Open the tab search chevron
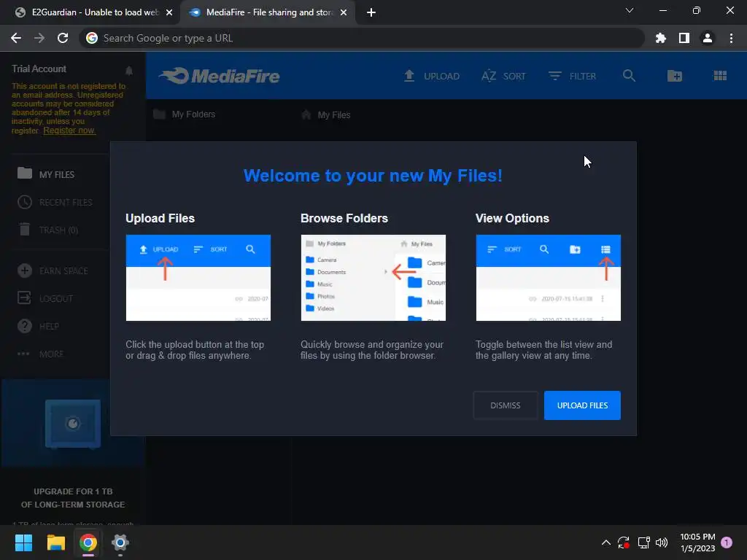 click(x=630, y=10)
